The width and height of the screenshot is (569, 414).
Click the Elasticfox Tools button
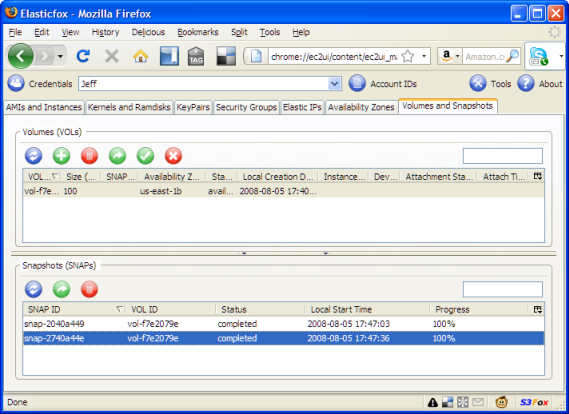click(x=490, y=83)
